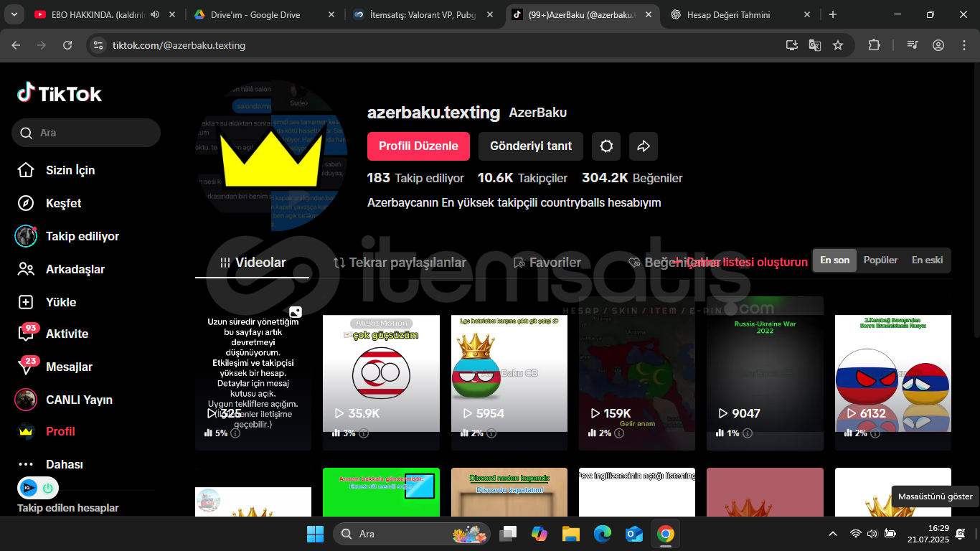
Task: Show hidden tray icons chevron
Action: pyautogui.click(x=833, y=534)
